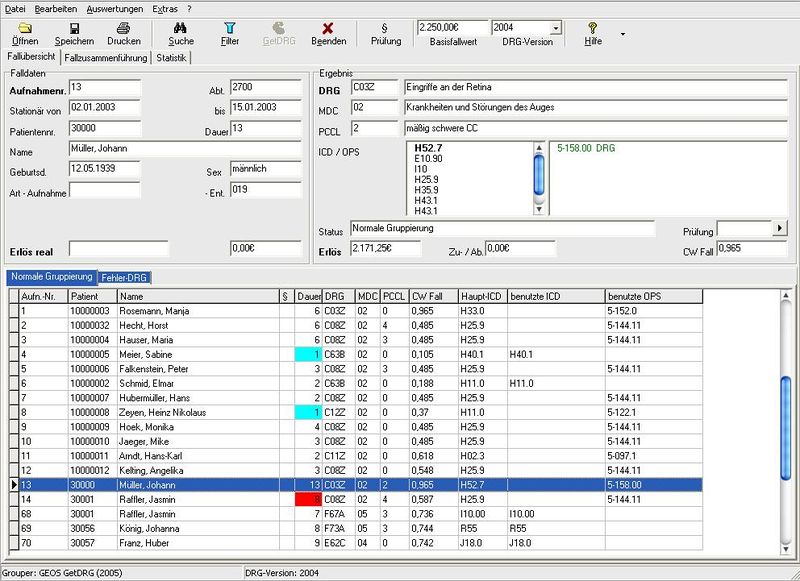Click the red Dauer cell for Raffler, Jasmin
This screenshot has height=581, width=800.
pyautogui.click(x=308, y=499)
